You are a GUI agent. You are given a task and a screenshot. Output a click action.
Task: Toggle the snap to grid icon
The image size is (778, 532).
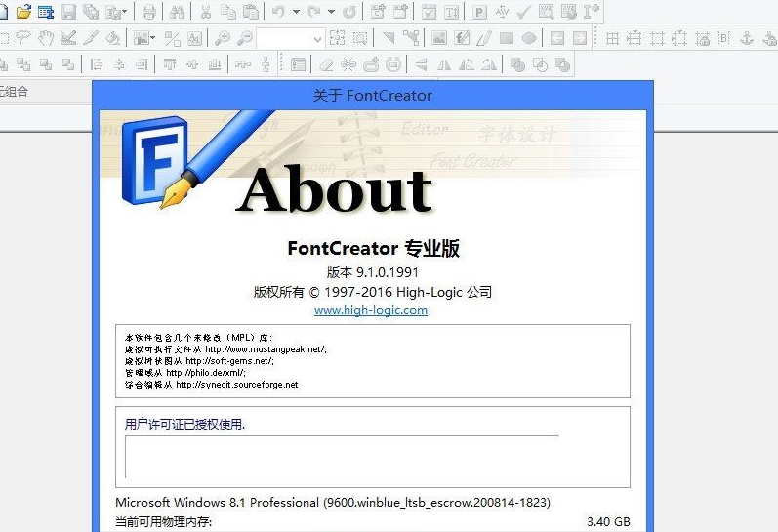tap(635, 38)
